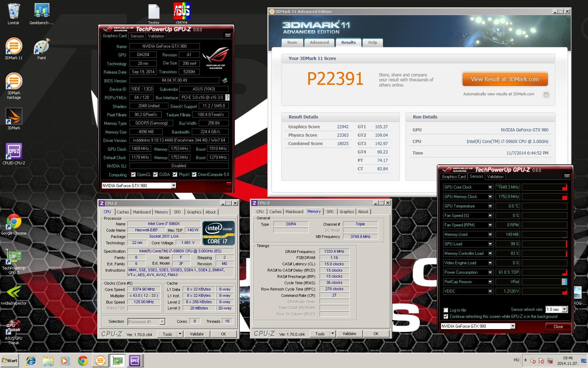This screenshot has height=368, width=588.
Task: Open Caches tab in CPU-Z CPU window
Action: [x=123, y=212]
